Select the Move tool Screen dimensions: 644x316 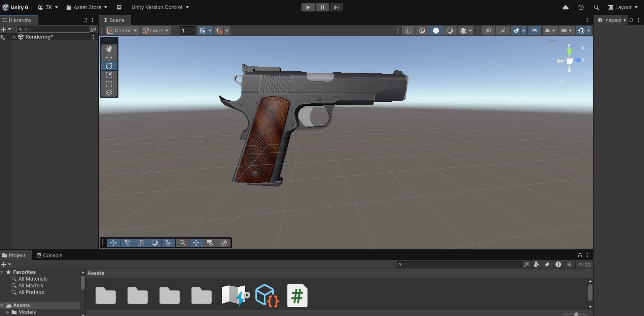pos(109,58)
